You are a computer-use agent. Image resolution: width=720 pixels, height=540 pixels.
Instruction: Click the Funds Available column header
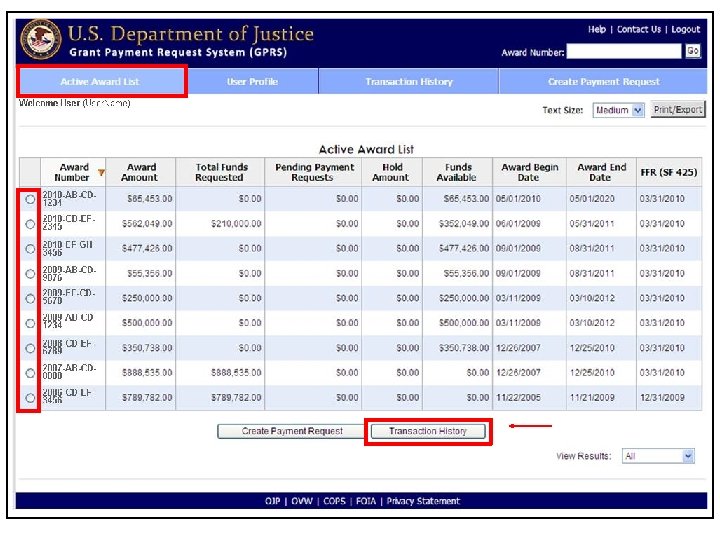click(457, 172)
